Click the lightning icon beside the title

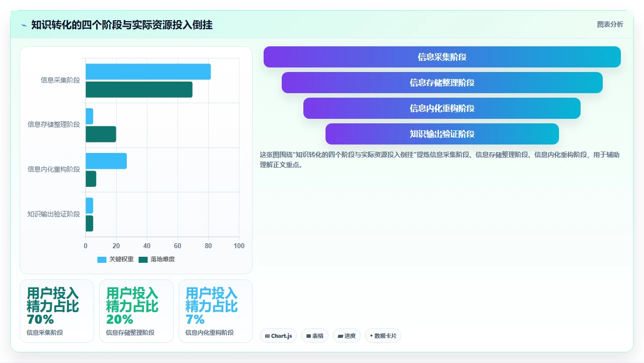tap(24, 25)
